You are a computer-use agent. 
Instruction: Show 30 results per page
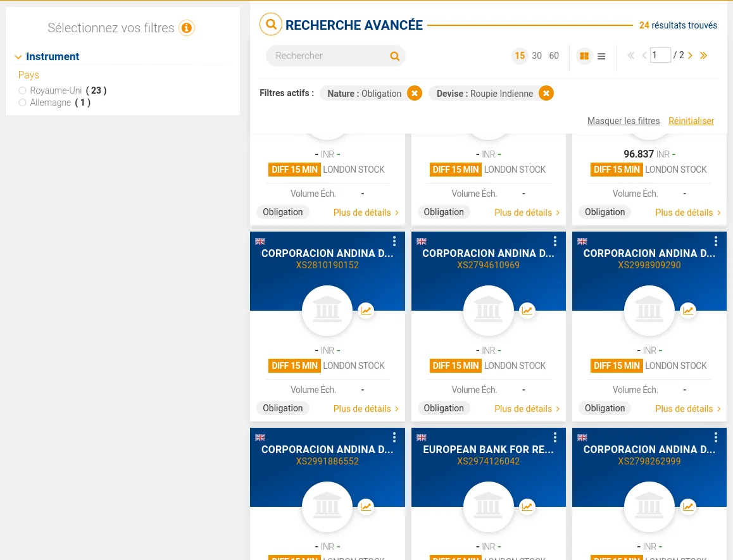[537, 56]
